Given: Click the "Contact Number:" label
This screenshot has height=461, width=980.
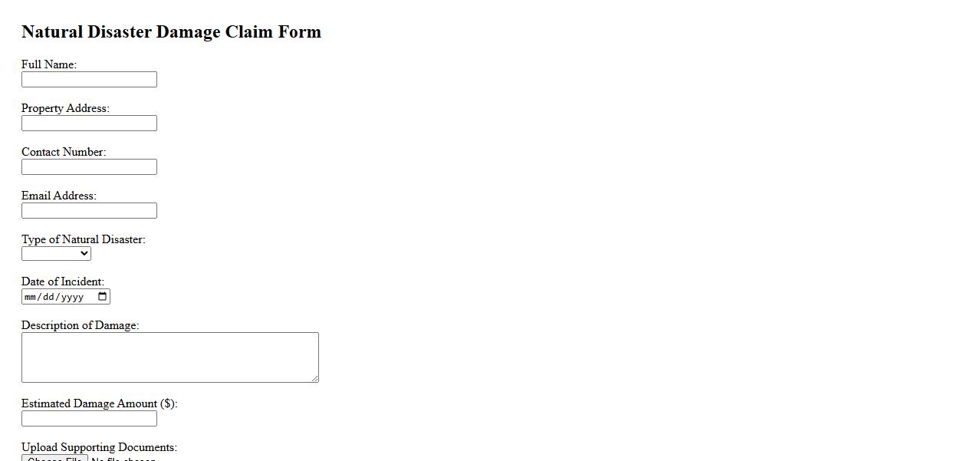Looking at the screenshot, I should tap(64, 152).
